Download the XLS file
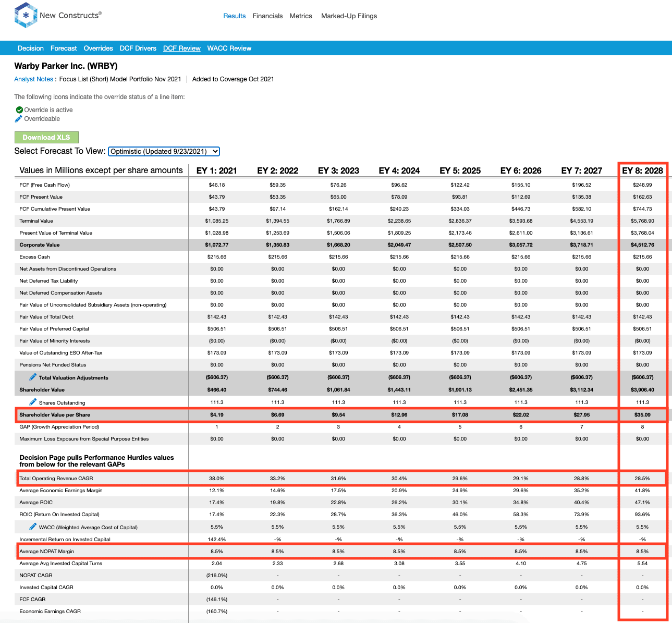Viewport: 672px width, 623px height. pyautogui.click(x=46, y=137)
